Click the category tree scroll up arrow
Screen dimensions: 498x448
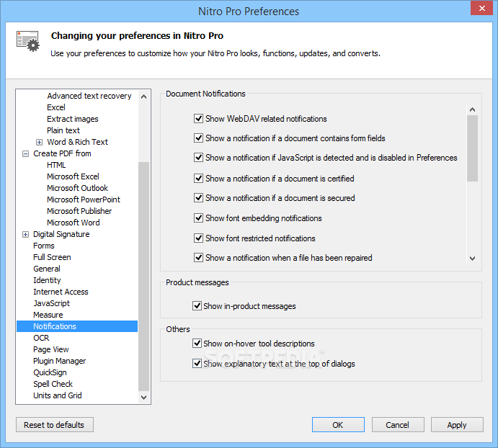(x=143, y=97)
